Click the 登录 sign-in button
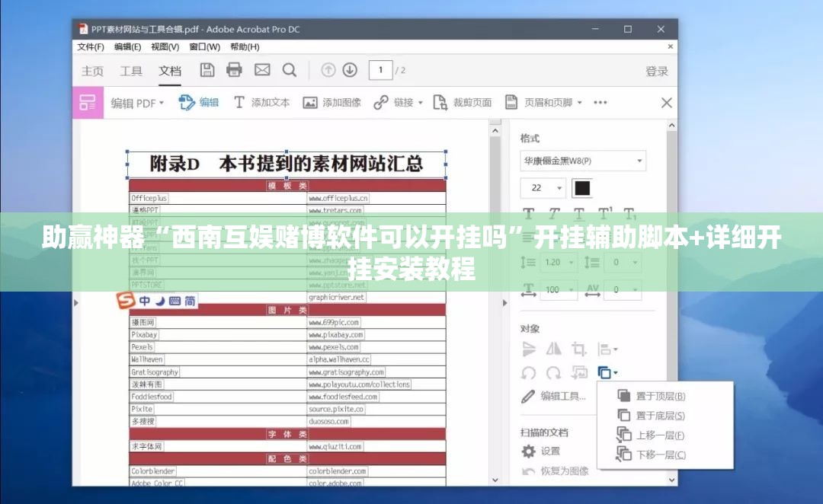 click(x=657, y=71)
